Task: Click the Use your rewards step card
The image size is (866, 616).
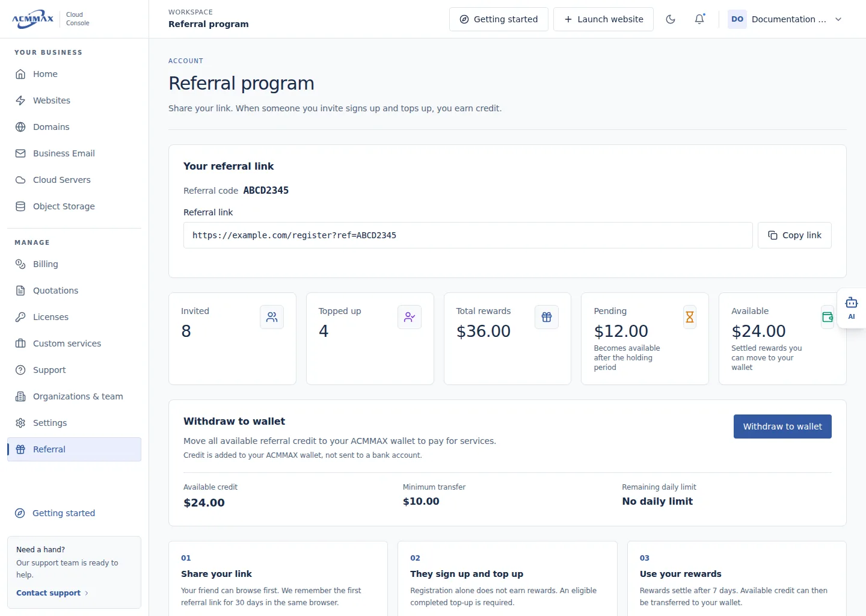Action: tap(737, 579)
